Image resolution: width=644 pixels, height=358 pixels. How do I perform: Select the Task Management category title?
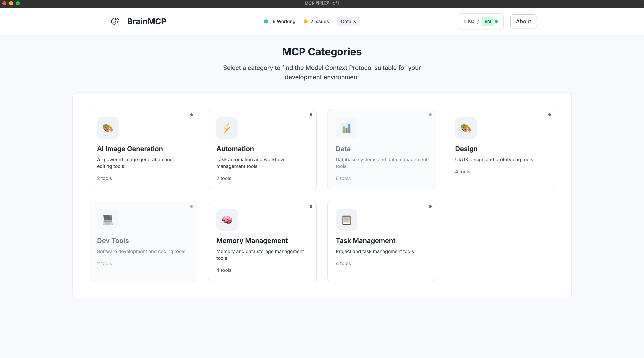365,241
